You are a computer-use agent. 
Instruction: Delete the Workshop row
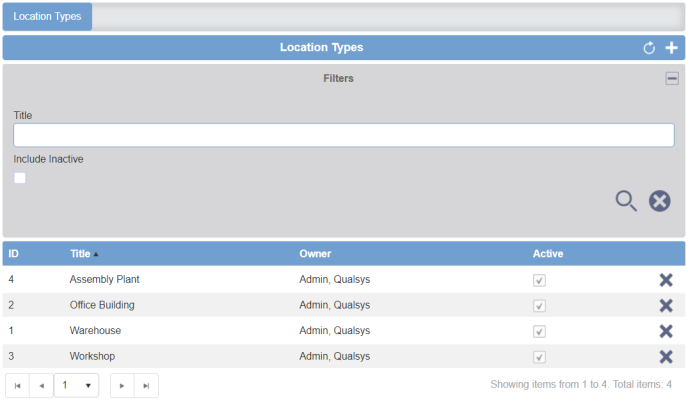tap(666, 357)
